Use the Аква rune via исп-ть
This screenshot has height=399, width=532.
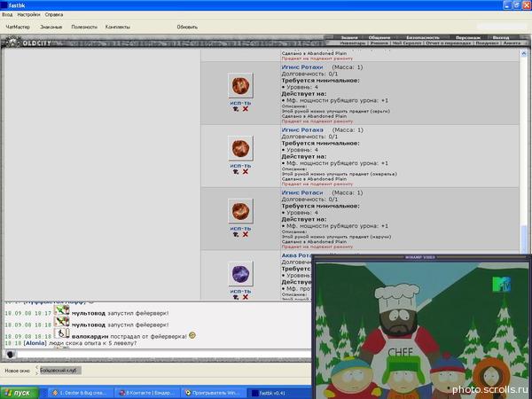(240, 291)
